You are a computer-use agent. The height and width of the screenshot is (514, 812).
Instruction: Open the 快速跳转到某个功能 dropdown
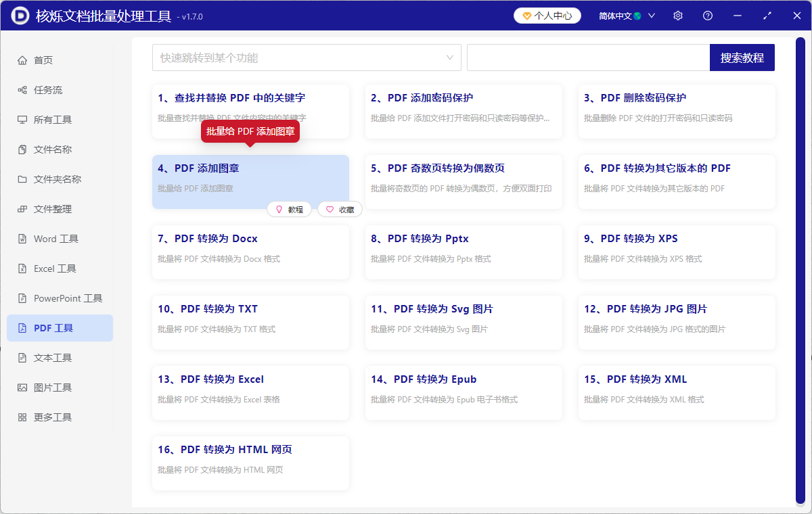pyautogui.click(x=306, y=57)
